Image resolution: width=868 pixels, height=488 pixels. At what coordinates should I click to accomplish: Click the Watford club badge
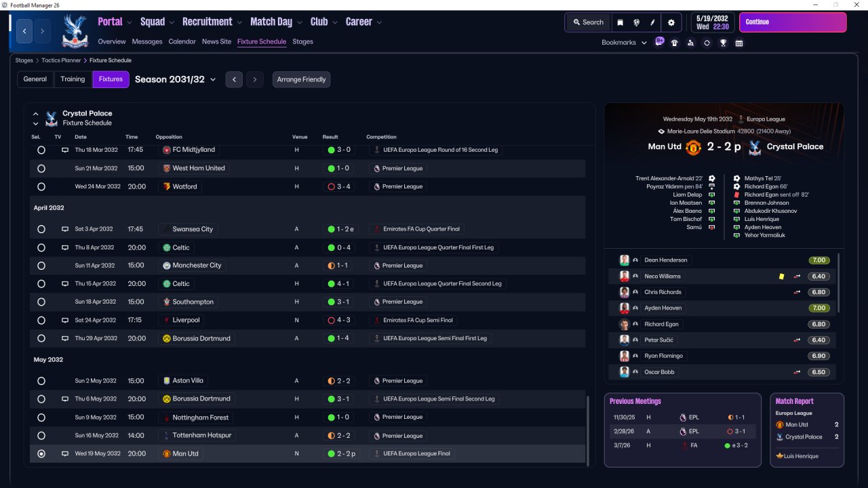click(166, 186)
